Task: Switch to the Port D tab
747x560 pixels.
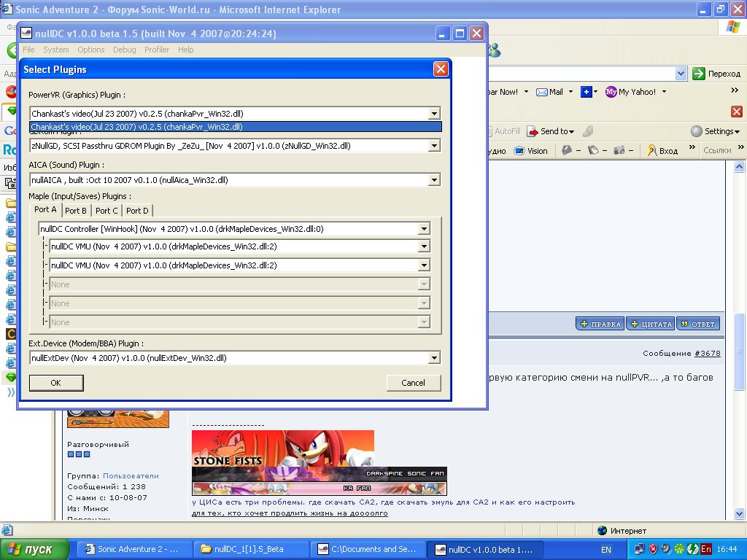Action: 137,211
